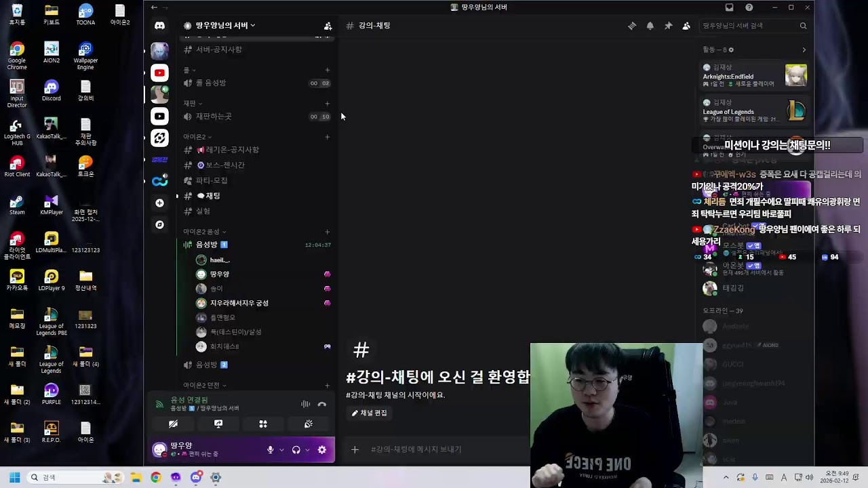Open Discord direct messages home icon

tap(159, 26)
